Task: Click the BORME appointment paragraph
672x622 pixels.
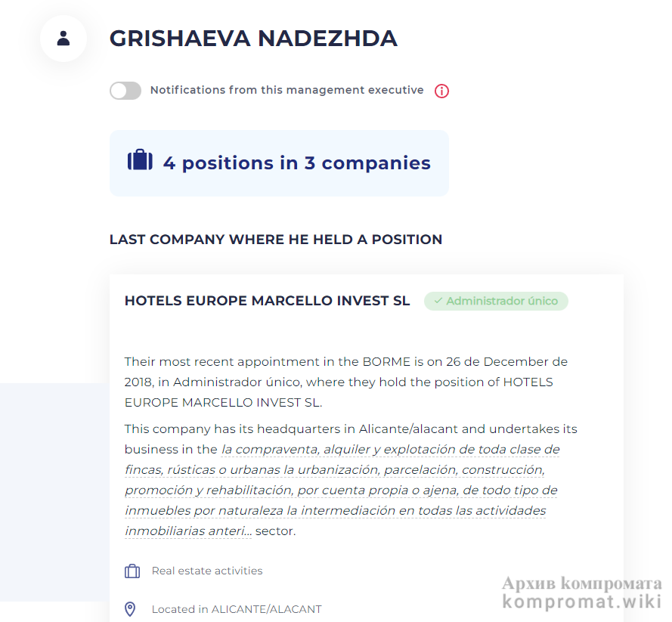Action: coord(345,382)
